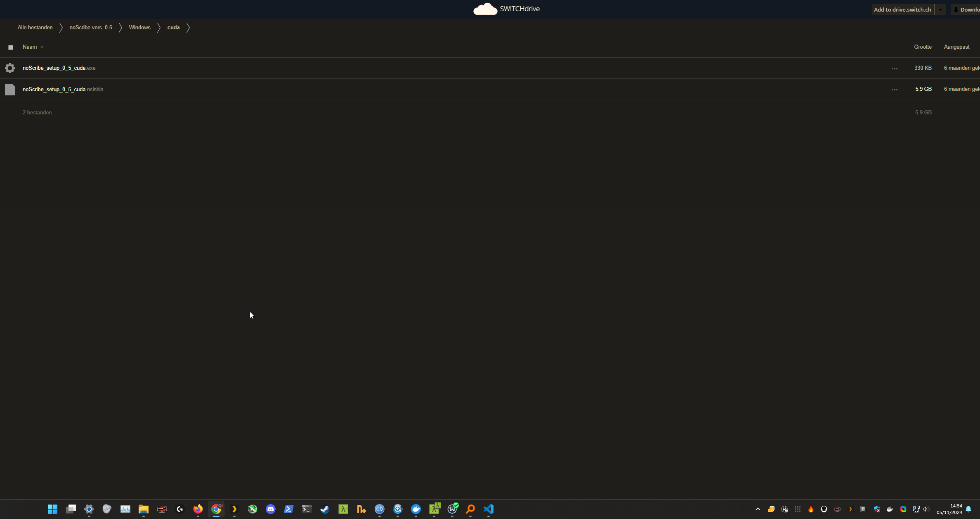Go to the Windows folder in the breadcrumb
Image resolution: width=980 pixels, height=519 pixels.
pos(139,28)
